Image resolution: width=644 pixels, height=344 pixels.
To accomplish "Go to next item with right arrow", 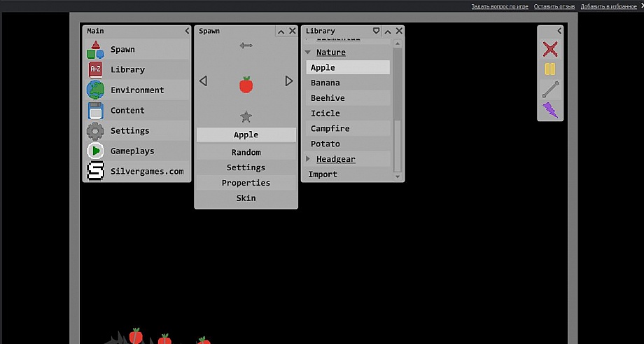I will 289,81.
